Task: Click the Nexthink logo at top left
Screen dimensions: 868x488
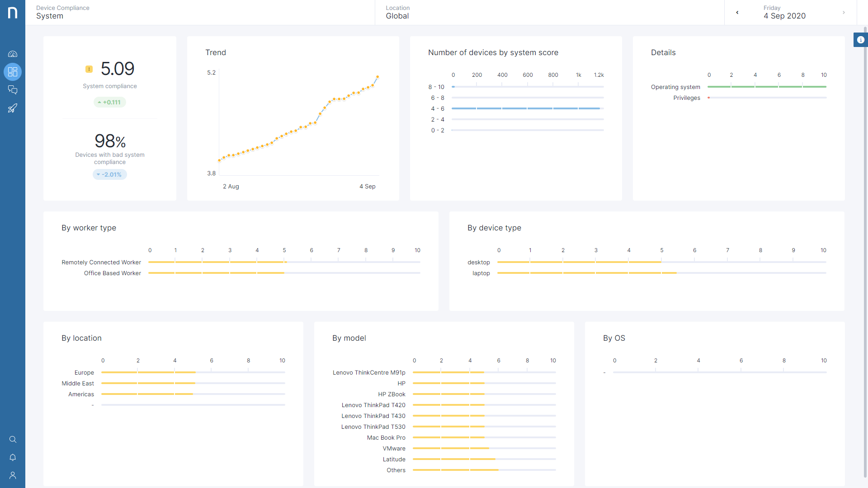Action: click(x=13, y=13)
